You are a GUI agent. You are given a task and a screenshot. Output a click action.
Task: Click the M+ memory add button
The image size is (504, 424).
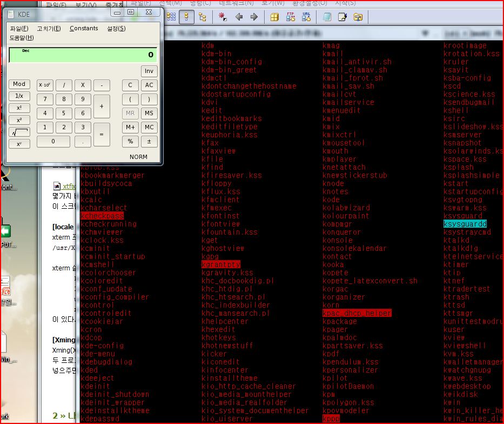[130, 128]
